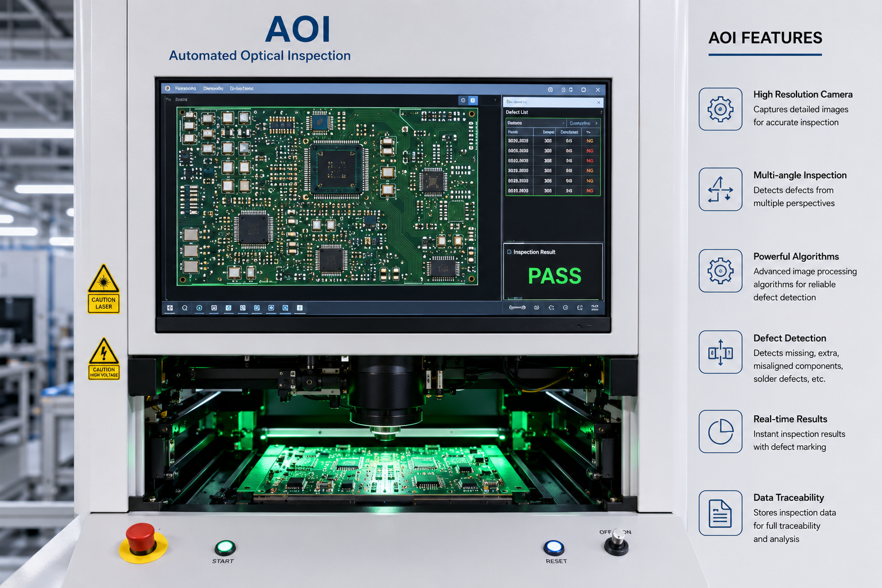Click the AOI FEATURES heading

pos(765,38)
